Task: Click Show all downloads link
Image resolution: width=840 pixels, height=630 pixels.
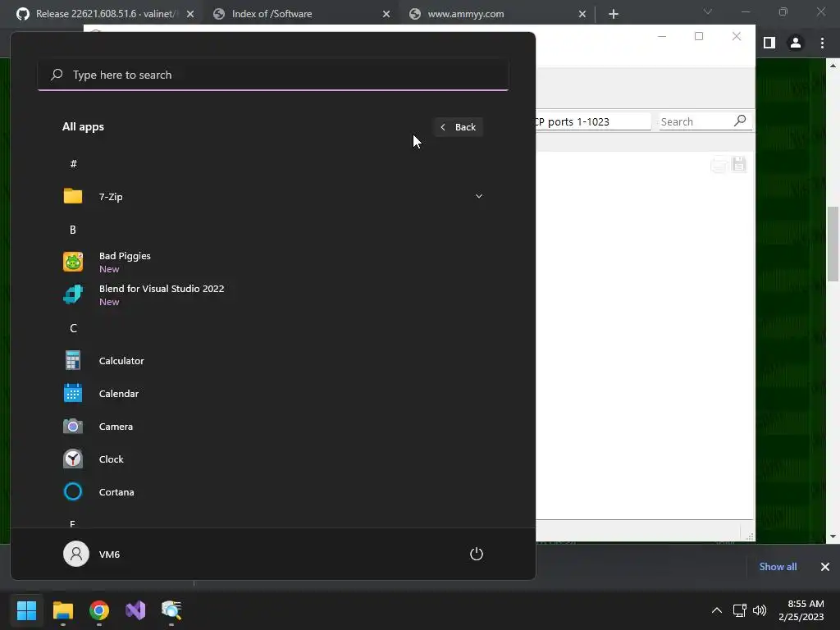Action: coord(778,567)
